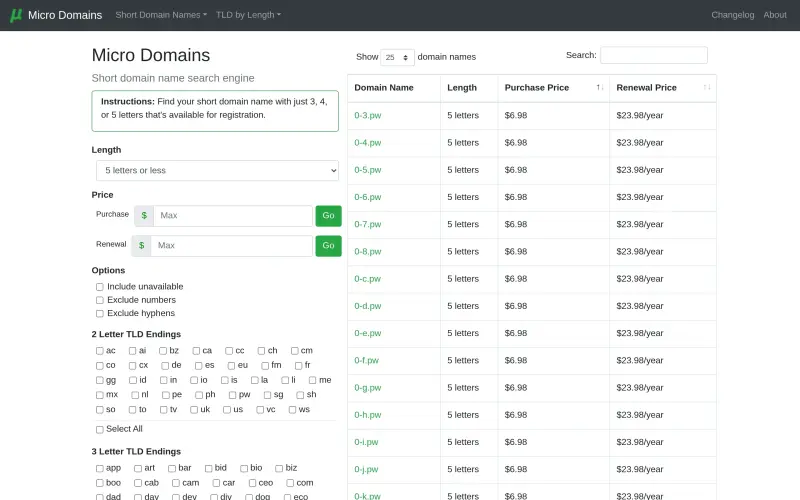This screenshot has width=800, height=500.
Task: Open the 0-j.pw domain link
Action: point(366,469)
